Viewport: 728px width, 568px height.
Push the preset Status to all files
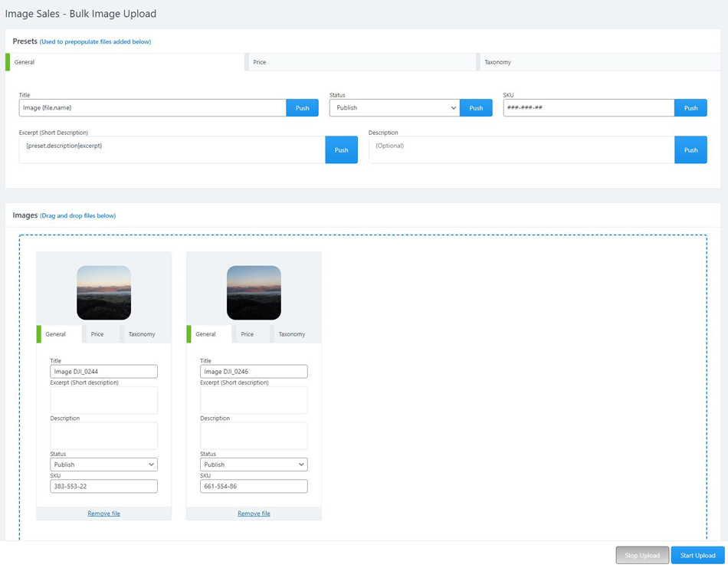[x=476, y=108]
